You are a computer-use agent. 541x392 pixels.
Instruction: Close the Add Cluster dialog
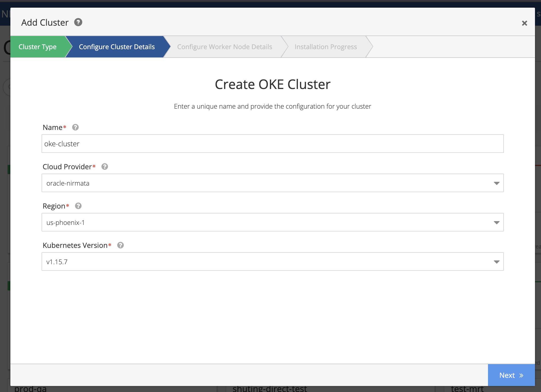(524, 23)
